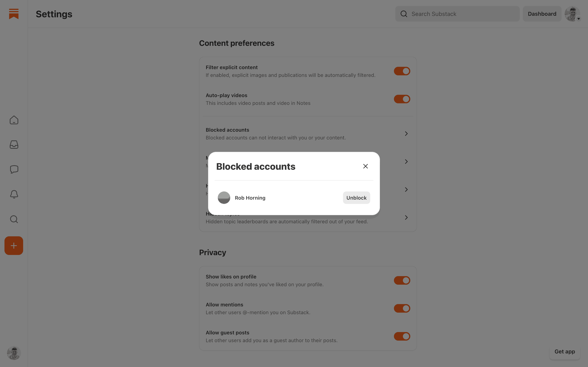
Task: Expand the Hidden topics row chevron
Action: pos(406,217)
